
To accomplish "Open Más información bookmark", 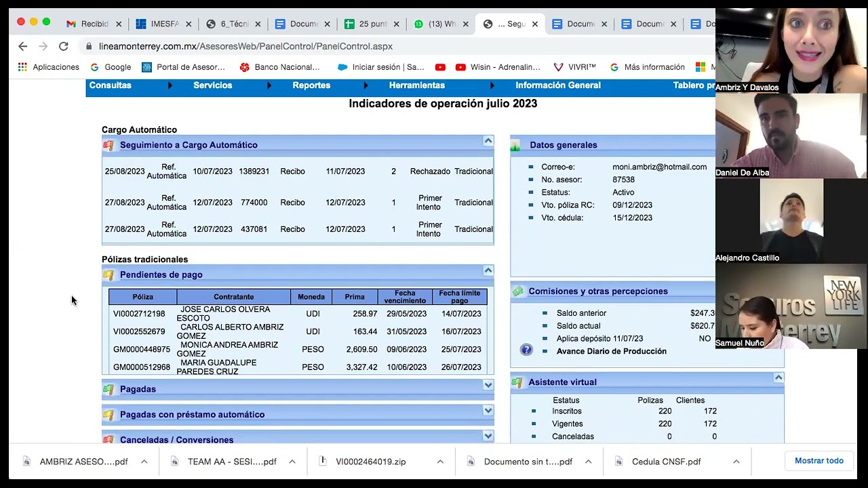I will [x=648, y=67].
